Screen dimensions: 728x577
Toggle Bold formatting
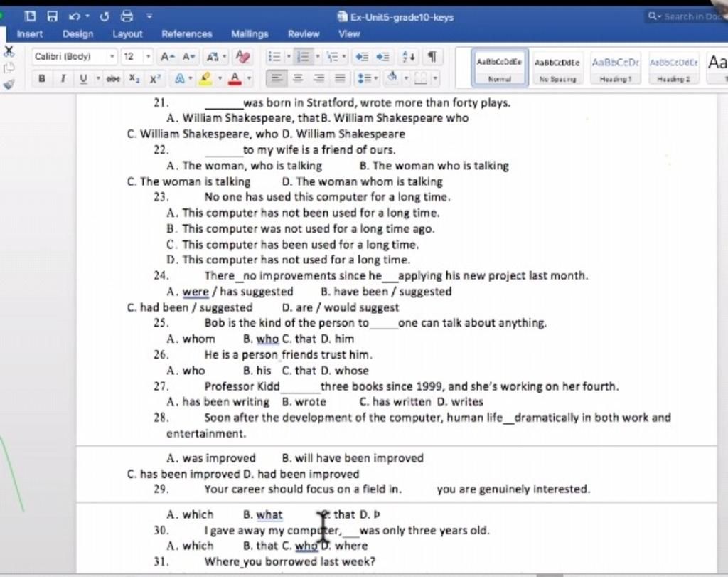tap(42, 78)
